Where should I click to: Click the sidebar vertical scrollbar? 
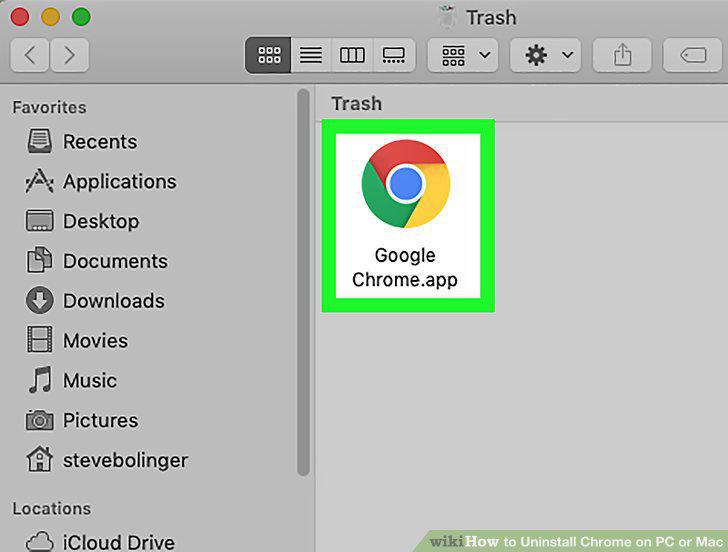[x=304, y=282]
